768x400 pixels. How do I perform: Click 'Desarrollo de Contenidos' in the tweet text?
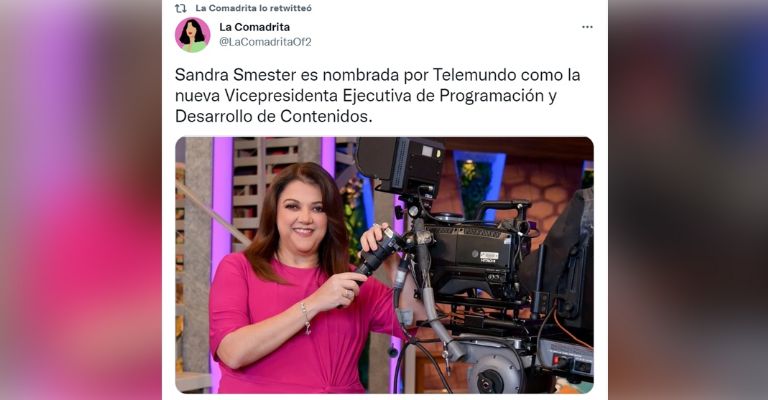click(273, 116)
